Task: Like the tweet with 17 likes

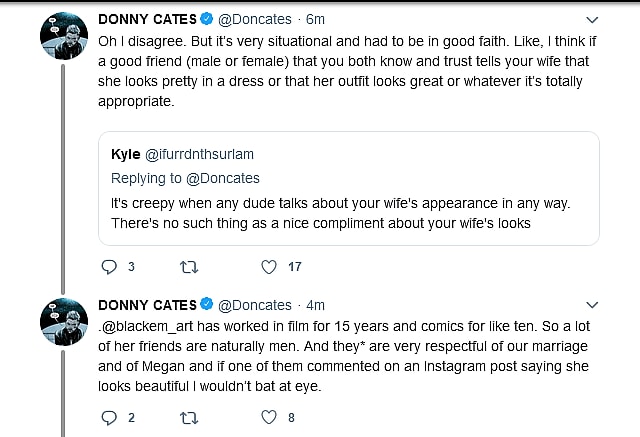Action: [268, 267]
